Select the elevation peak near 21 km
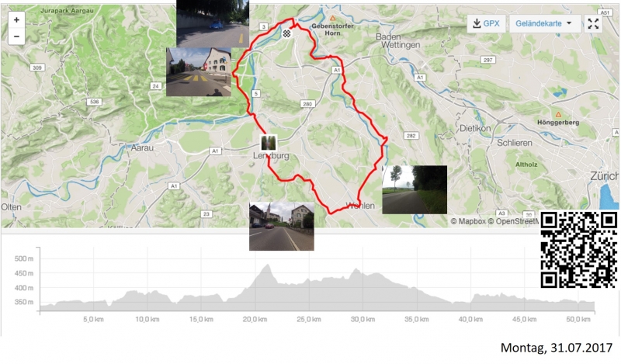621x364 pixels. (x=268, y=265)
